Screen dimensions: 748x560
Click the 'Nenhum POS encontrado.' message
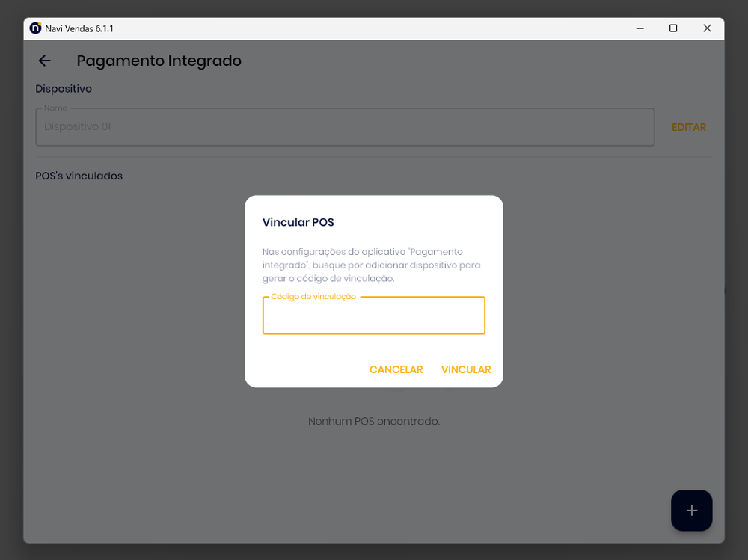tap(373, 421)
